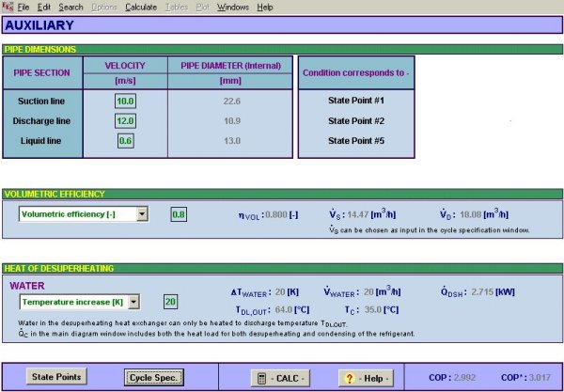Viewport: 564px width, 392px height.
Task: Open the Temperature increase [K] dropdown arrow
Action: tap(133, 302)
